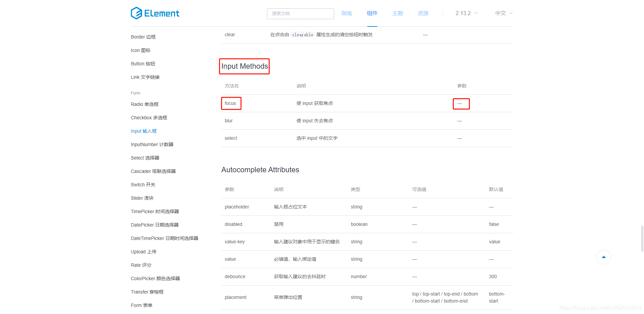This screenshot has height=314, width=644.
Task: Open Checkbox 多选框 in sidebar
Action: tap(149, 118)
